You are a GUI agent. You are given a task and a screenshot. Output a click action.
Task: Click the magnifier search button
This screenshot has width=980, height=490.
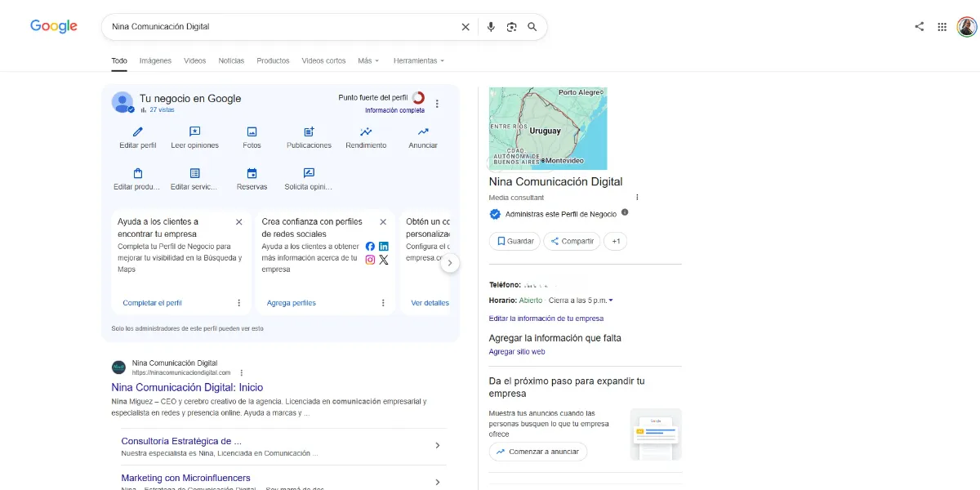[532, 27]
